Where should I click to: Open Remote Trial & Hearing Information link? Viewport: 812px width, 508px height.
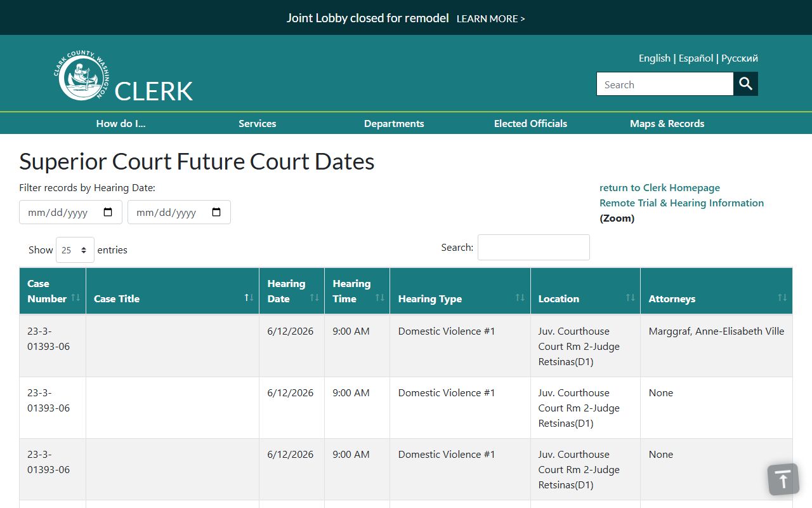[681, 203]
